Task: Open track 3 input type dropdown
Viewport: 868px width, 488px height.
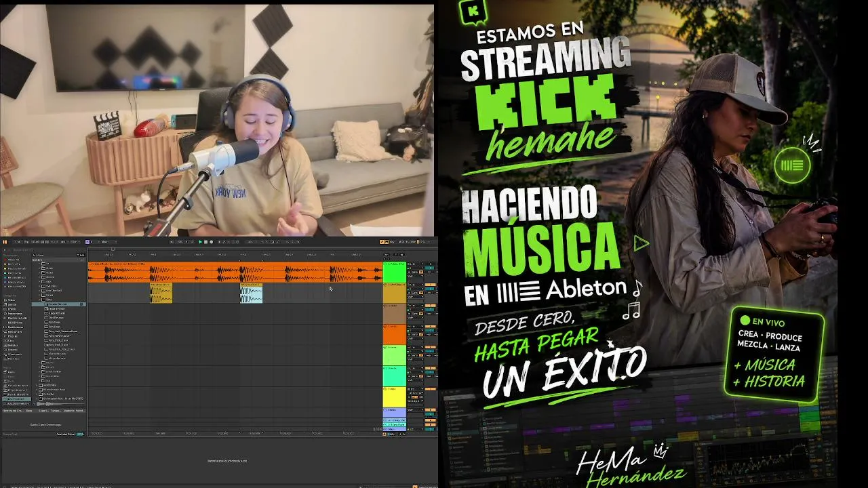Action: (414, 306)
